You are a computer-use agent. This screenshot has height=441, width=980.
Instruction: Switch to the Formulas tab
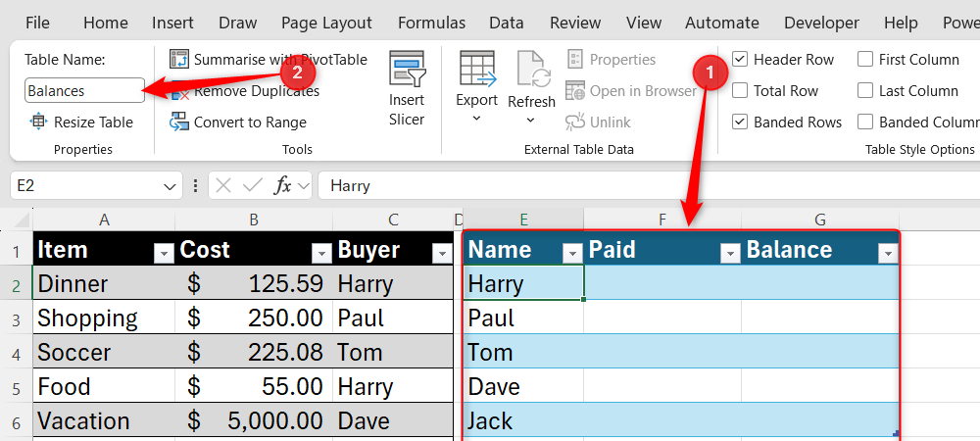coord(431,24)
